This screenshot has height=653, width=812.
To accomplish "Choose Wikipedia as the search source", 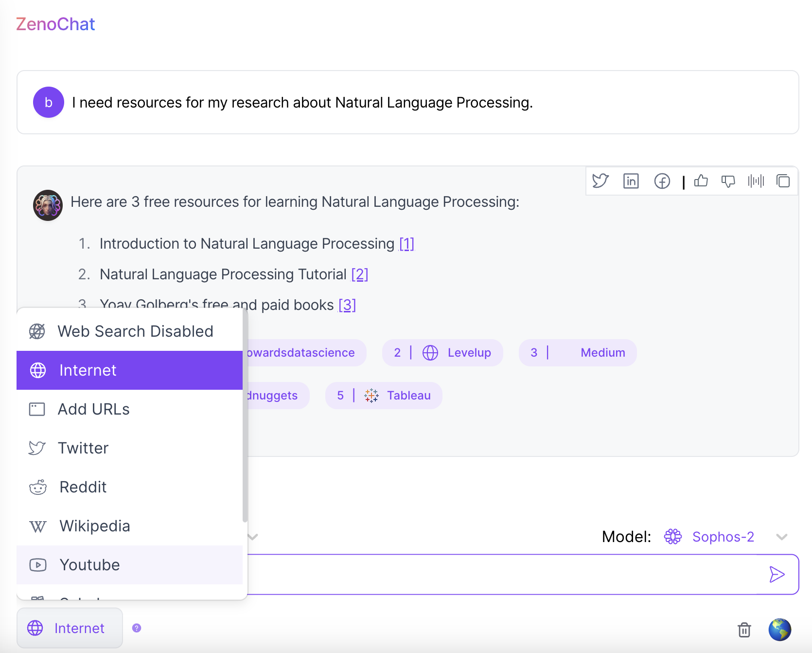I will pyautogui.click(x=129, y=526).
